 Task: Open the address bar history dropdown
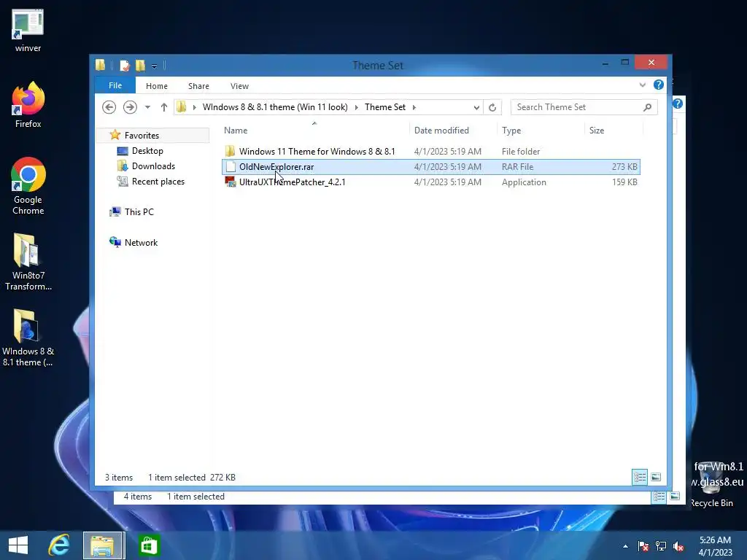click(x=476, y=108)
